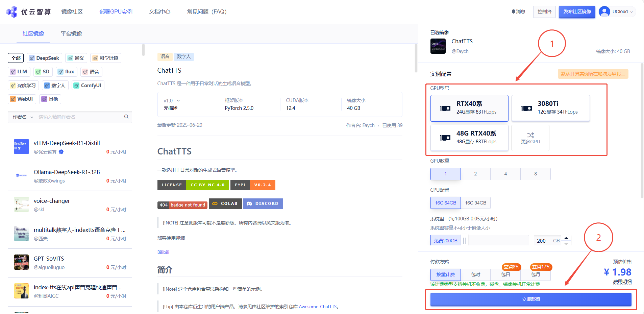Open the 费用明细 link
Screen dimensions: 644x314
pyautogui.click(x=622, y=282)
